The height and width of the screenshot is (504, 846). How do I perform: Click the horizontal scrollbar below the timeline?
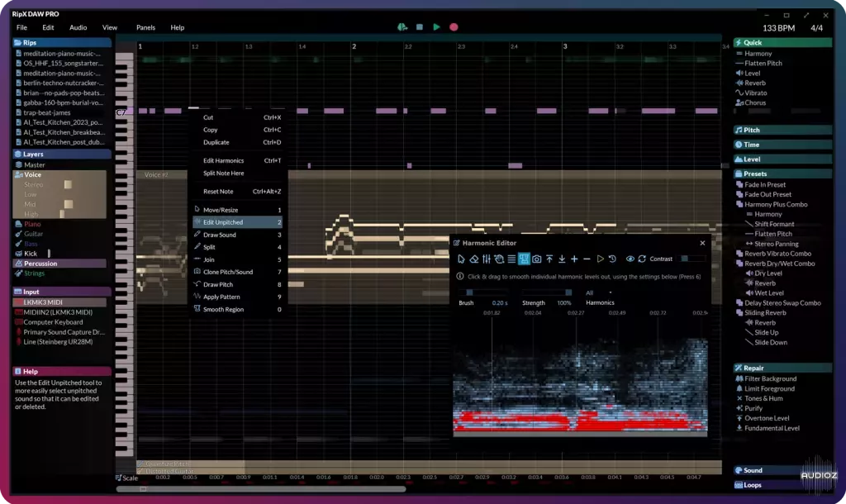point(261,489)
